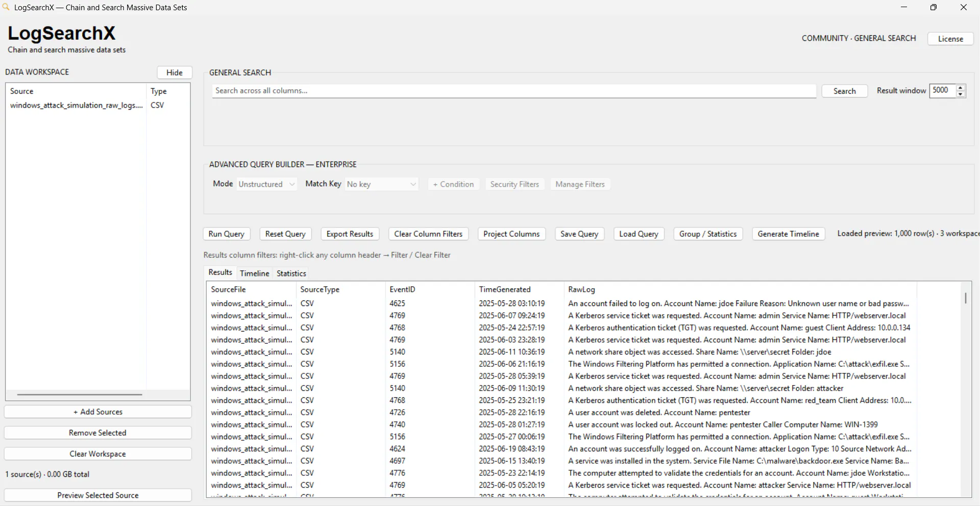
Task: Click the LogSearchX title bar app icon
Action: pyautogui.click(x=6, y=7)
